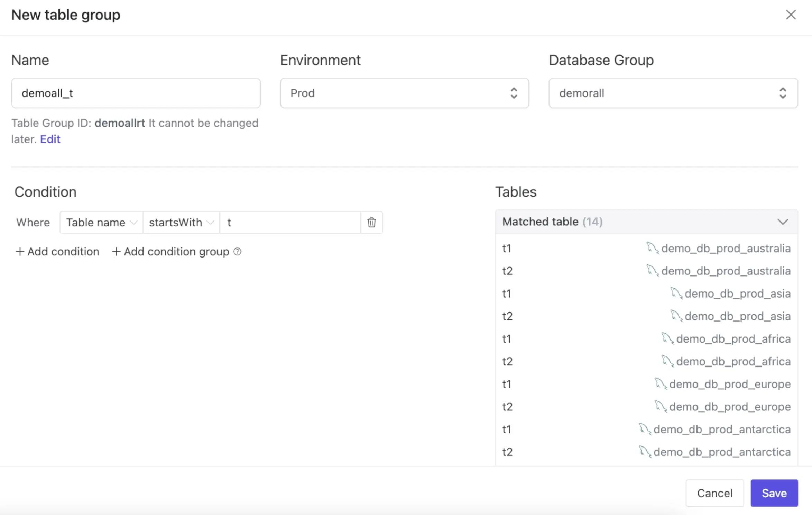This screenshot has height=515, width=812.
Task: Close the New table group dialog
Action: pyautogui.click(x=791, y=15)
